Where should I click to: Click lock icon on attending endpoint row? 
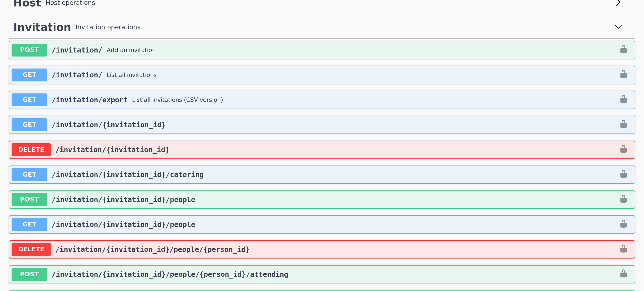(623, 274)
